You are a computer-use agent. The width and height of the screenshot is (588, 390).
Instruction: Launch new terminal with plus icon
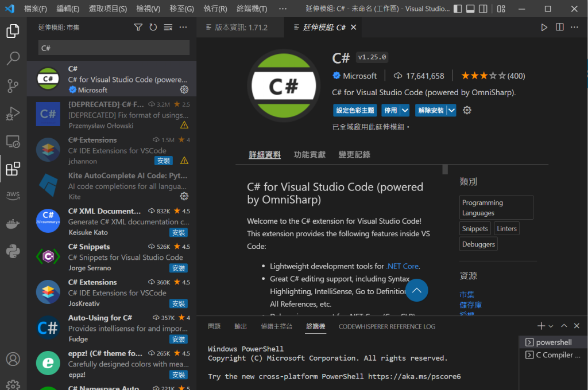[x=541, y=326]
